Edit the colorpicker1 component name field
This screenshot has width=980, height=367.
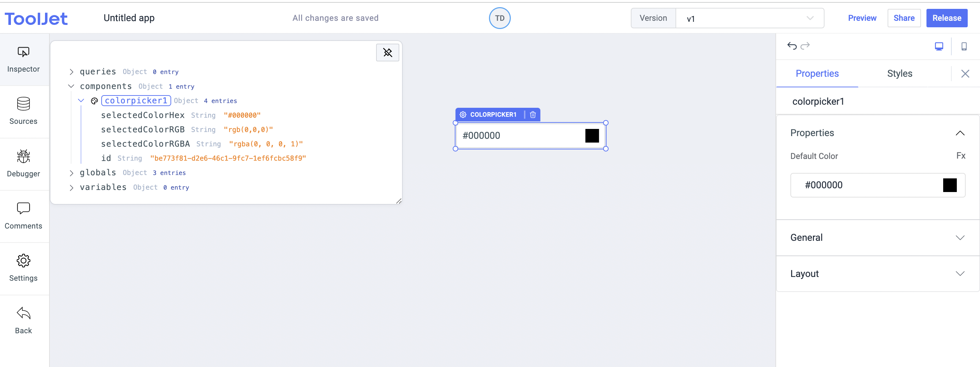pyautogui.click(x=877, y=102)
